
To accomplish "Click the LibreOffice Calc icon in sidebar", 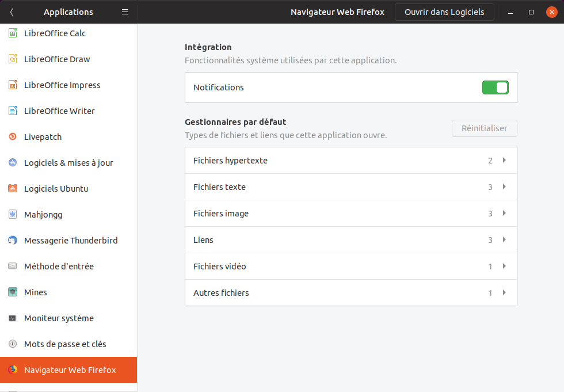I will coord(13,33).
